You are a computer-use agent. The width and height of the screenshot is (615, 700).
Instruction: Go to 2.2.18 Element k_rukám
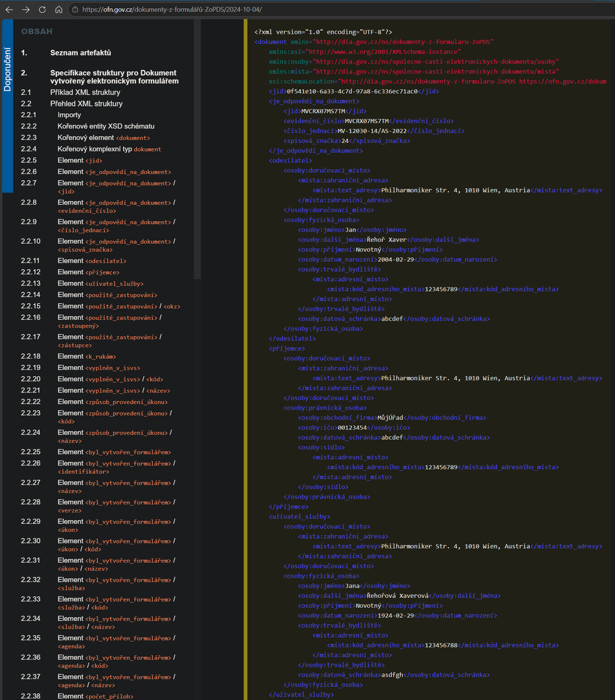tap(87, 356)
